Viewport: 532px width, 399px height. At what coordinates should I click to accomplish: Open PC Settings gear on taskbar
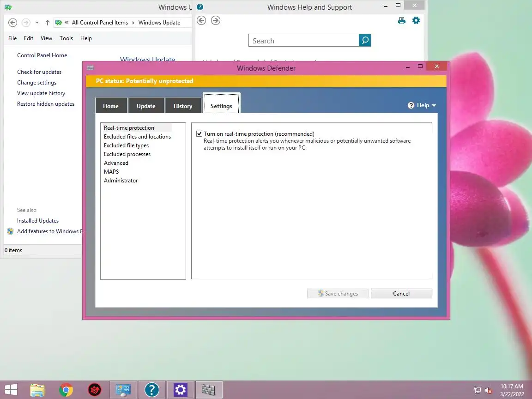[x=180, y=390]
